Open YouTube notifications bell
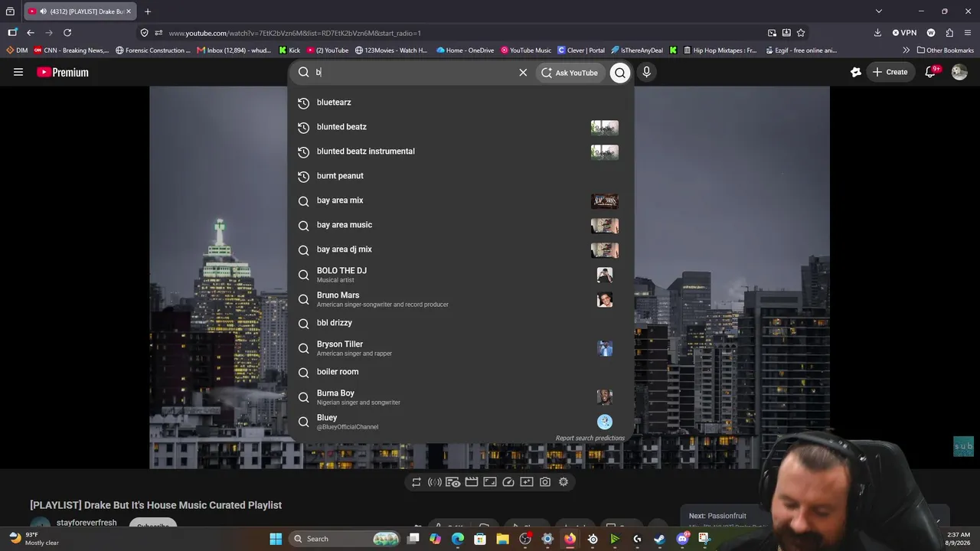 931,72
